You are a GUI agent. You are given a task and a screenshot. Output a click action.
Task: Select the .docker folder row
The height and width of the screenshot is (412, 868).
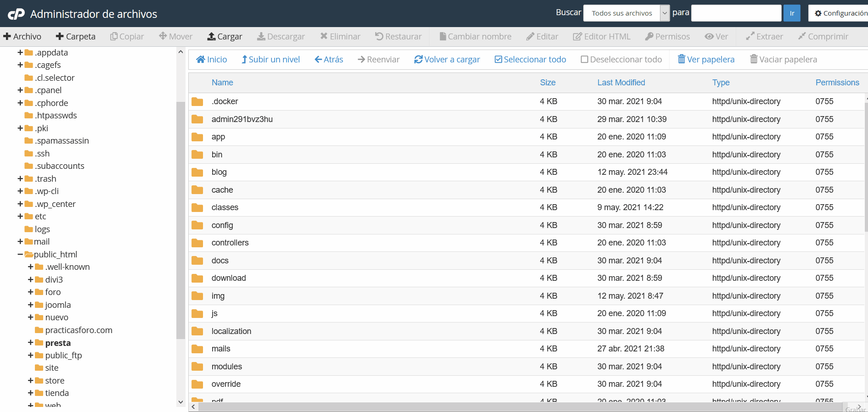[x=526, y=101]
